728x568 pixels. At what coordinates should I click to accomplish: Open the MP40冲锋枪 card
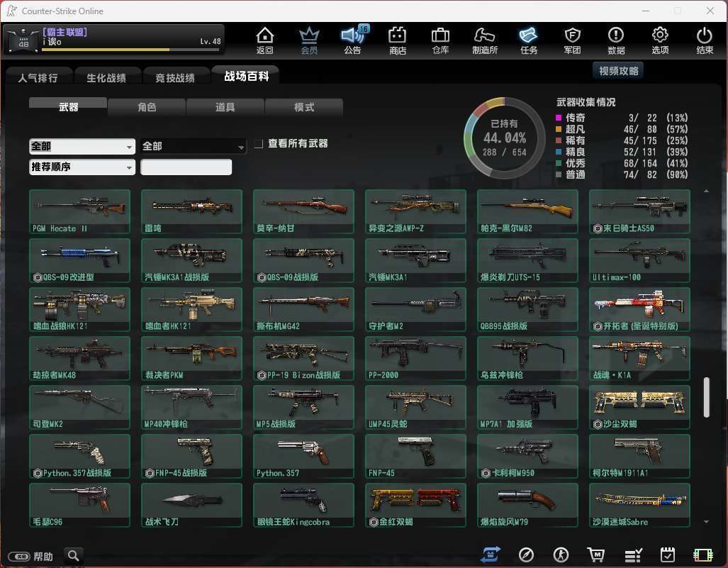click(x=192, y=407)
